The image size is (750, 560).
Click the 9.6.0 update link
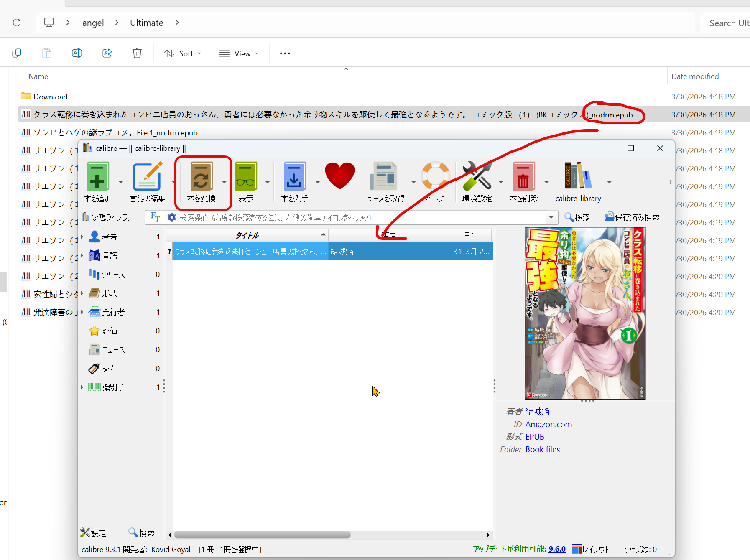click(x=556, y=549)
